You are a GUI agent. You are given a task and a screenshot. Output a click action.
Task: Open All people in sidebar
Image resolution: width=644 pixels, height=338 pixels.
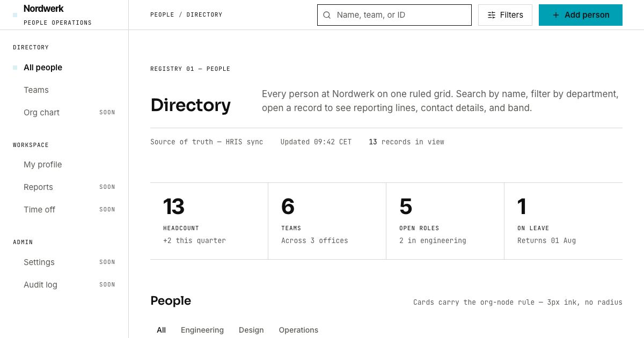tap(64, 68)
